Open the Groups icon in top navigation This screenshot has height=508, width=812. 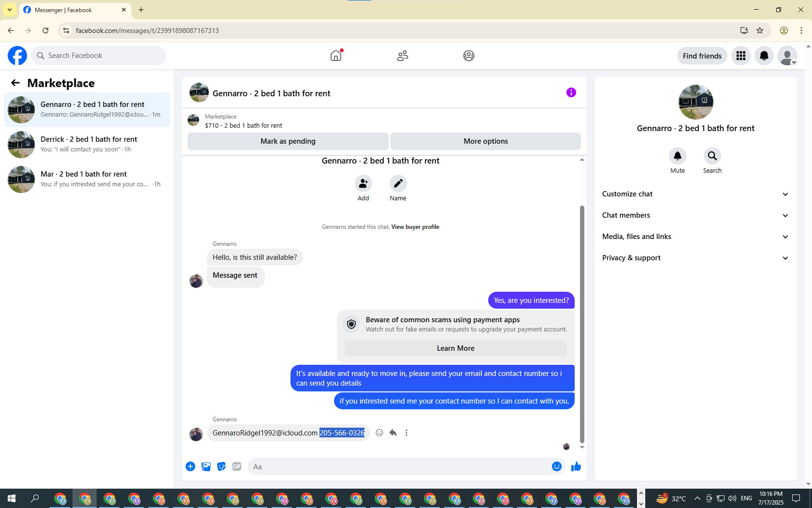(x=469, y=56)
